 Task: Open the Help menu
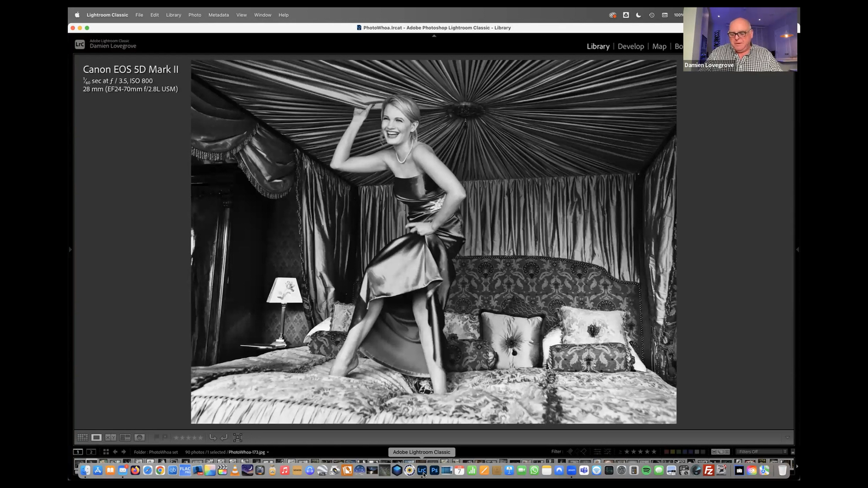point(284,15)
